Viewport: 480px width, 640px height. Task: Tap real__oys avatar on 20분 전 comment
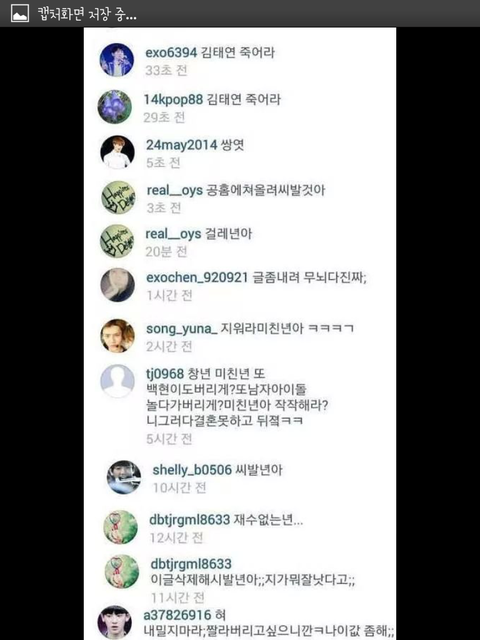coord(117,241)
